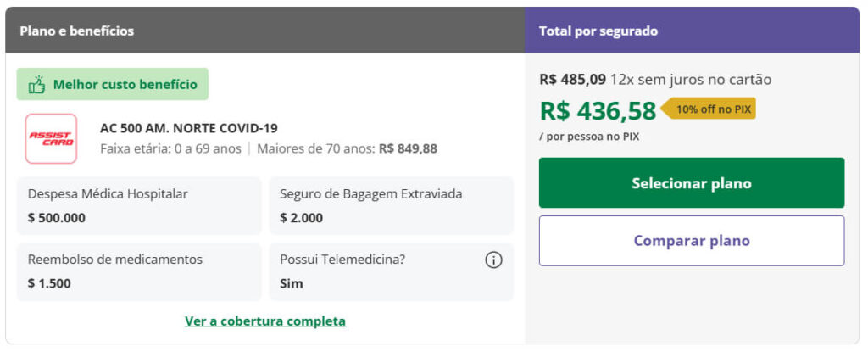Open Ver a cobertura completa link
Viewport: 868px width, 352px height.
[x=264, y=321]
